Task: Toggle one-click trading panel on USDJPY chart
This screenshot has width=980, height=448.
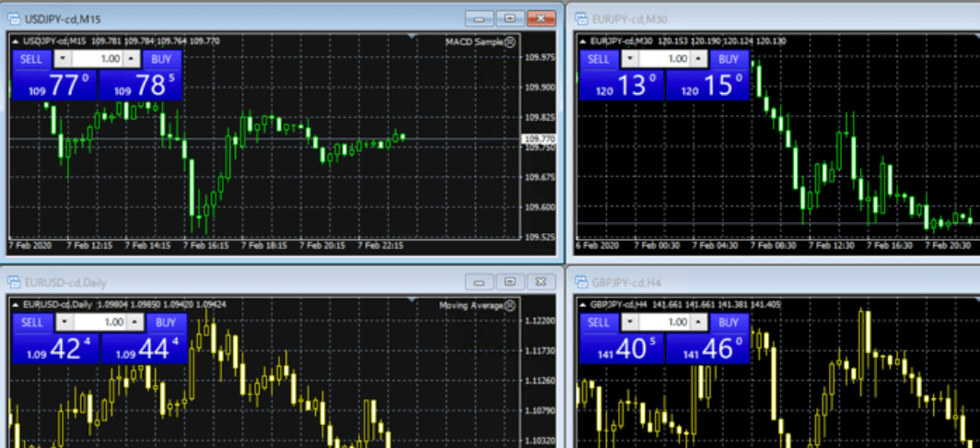Action: pos(15,41)
